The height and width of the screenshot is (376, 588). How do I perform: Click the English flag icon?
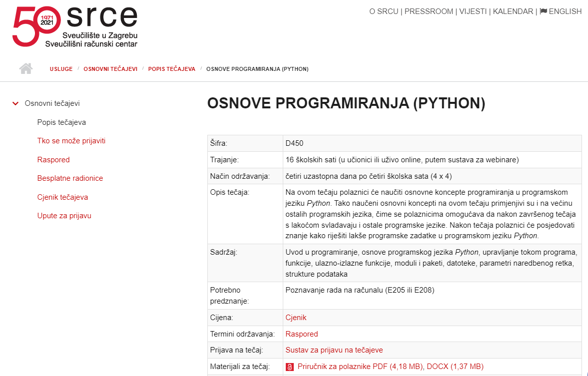point(544,11)
